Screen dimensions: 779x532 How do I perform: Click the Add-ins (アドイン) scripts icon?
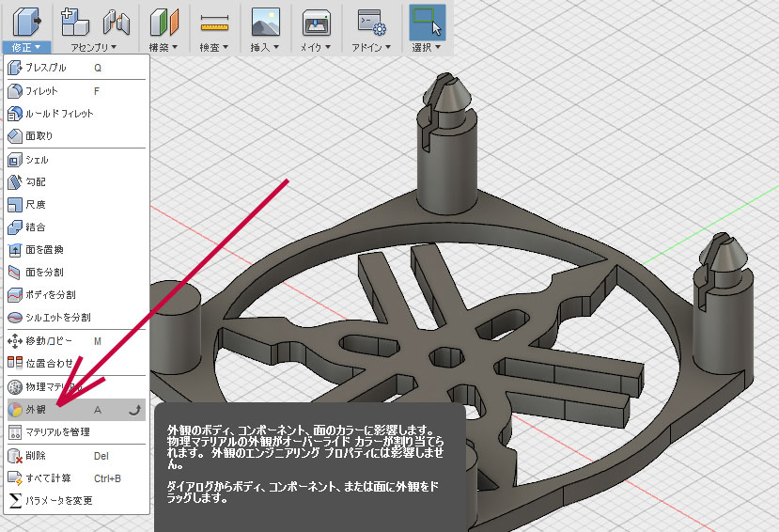pos(372,20)
